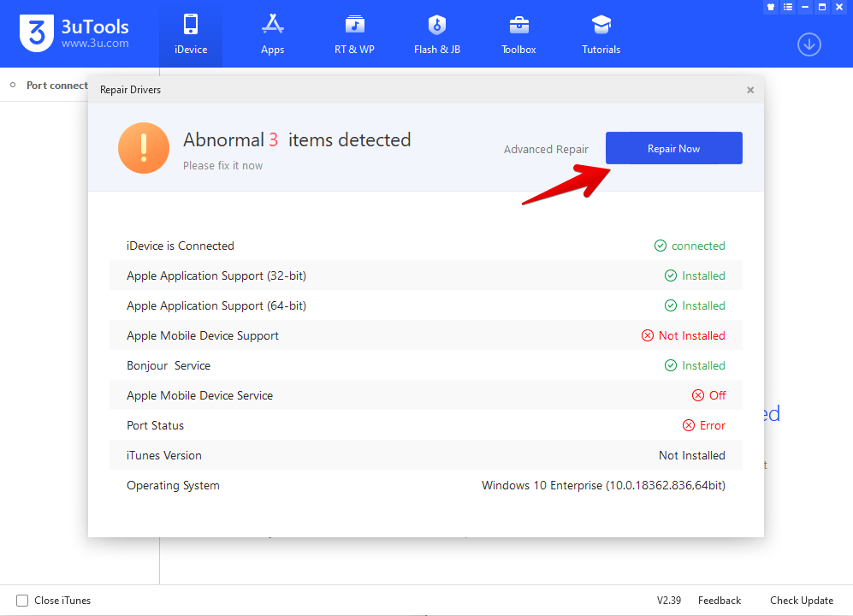Click the green 'connected' status text
The image size is (853, 616).
[698, 246]
